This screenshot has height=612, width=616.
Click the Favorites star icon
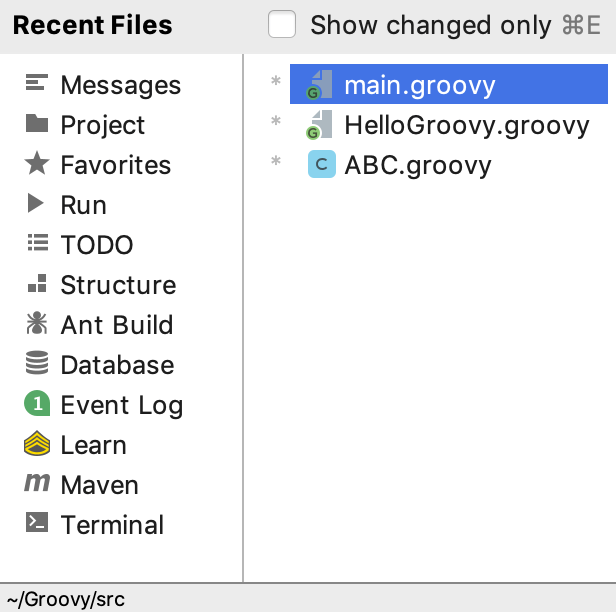click(37, 164)
